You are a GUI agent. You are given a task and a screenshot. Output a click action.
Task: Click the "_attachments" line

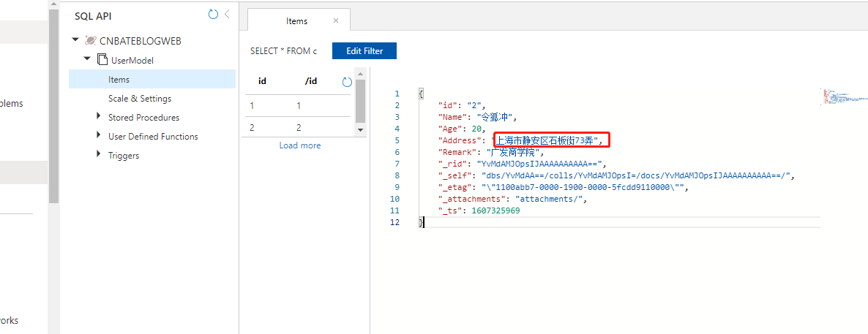point(512,199)
